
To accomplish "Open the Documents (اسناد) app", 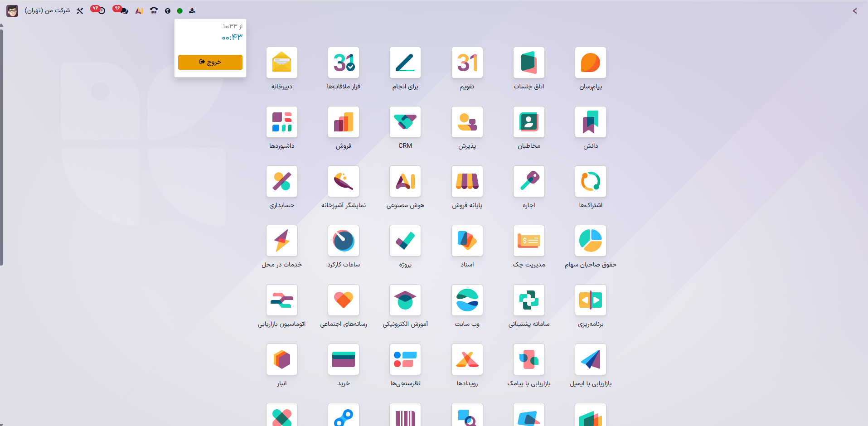I will tap(467, 241).
